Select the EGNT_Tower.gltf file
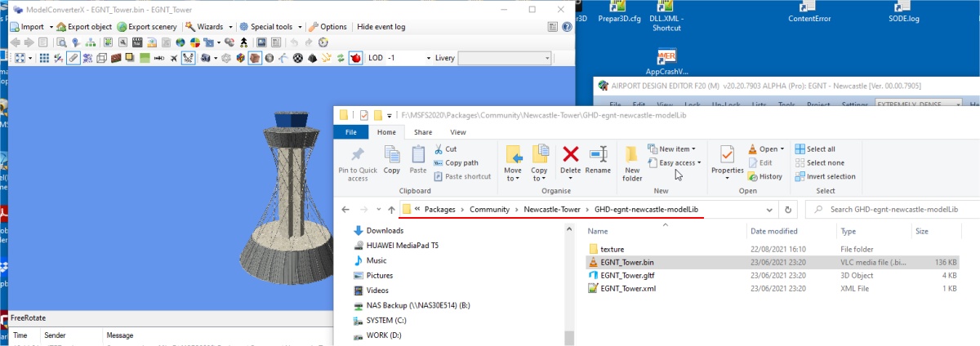980x346 pixels. [627, 275]
